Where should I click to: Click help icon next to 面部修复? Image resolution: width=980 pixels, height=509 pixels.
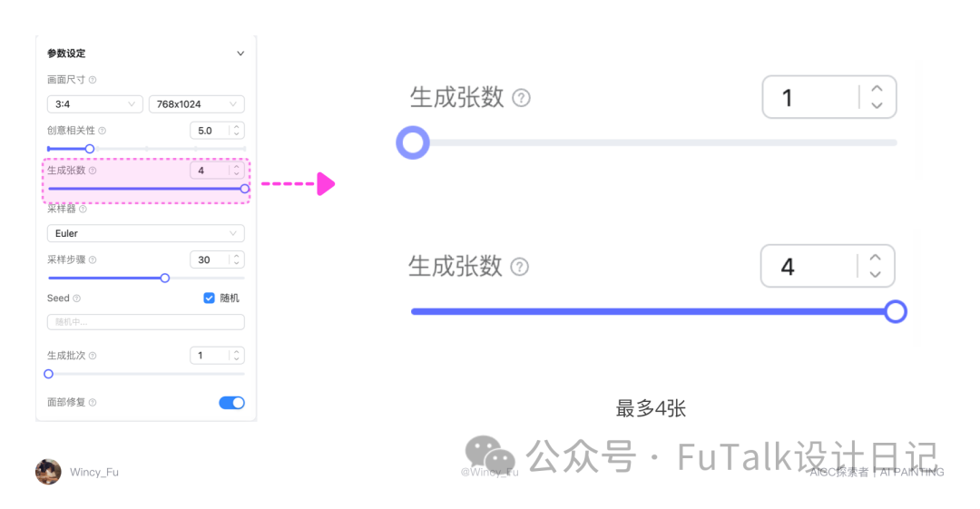pos(93,403)
